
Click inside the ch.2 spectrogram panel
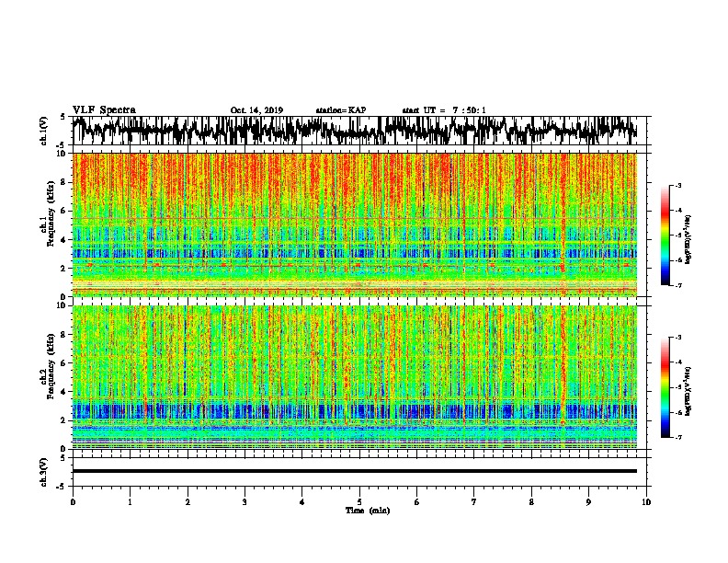[x=355, y=377]
